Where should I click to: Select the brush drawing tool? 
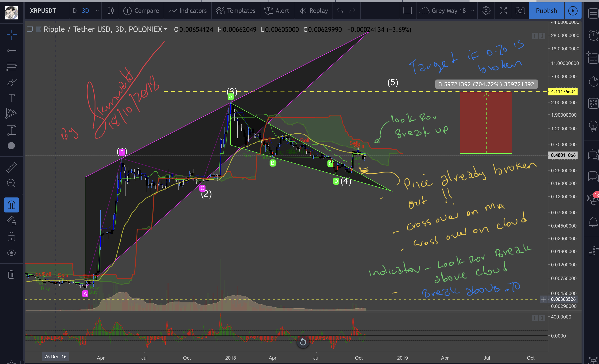(x=11, y=83)
